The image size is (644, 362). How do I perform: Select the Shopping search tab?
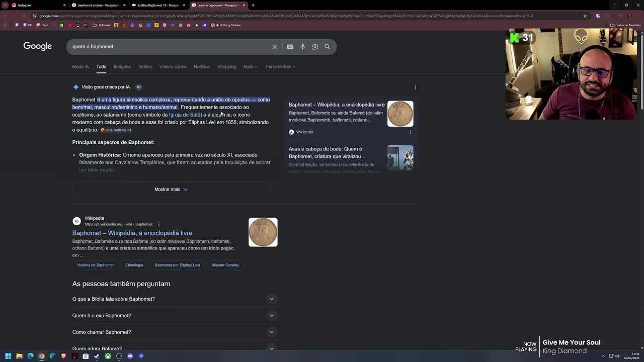[226, 67]
